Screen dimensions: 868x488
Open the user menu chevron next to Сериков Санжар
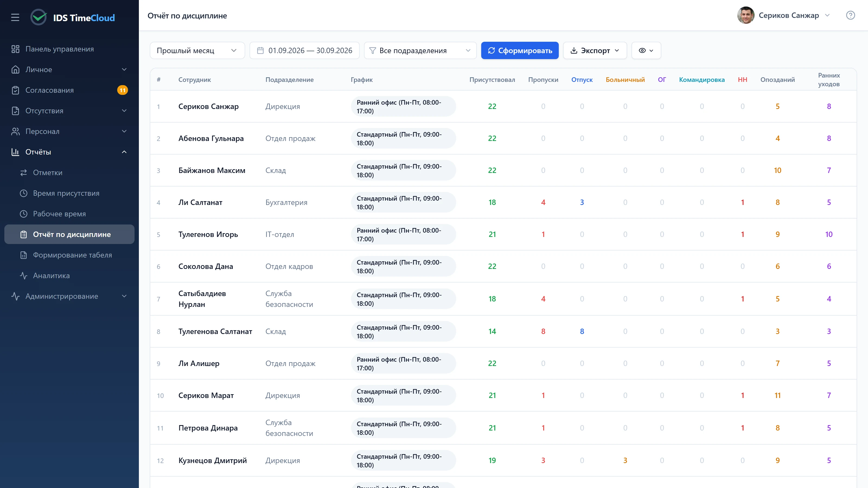[x=827, y=15]
